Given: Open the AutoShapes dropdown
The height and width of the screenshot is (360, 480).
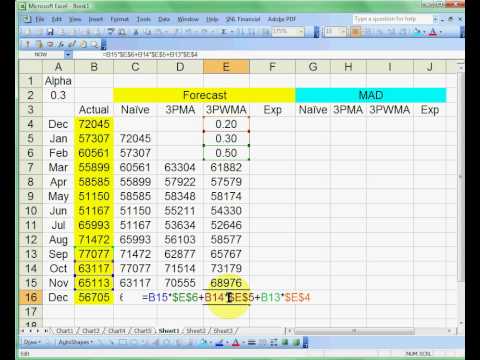Looking at the screenshot, I should tap(75, 342).
